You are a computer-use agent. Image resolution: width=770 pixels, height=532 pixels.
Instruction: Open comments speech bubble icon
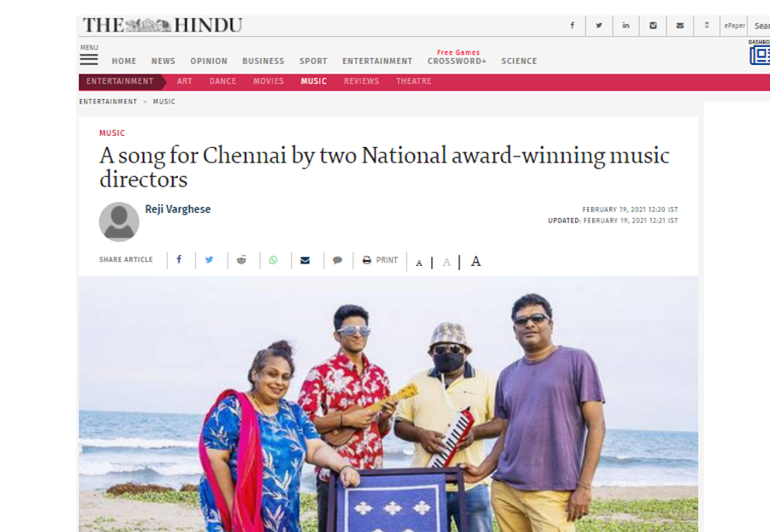coord(337,260)
